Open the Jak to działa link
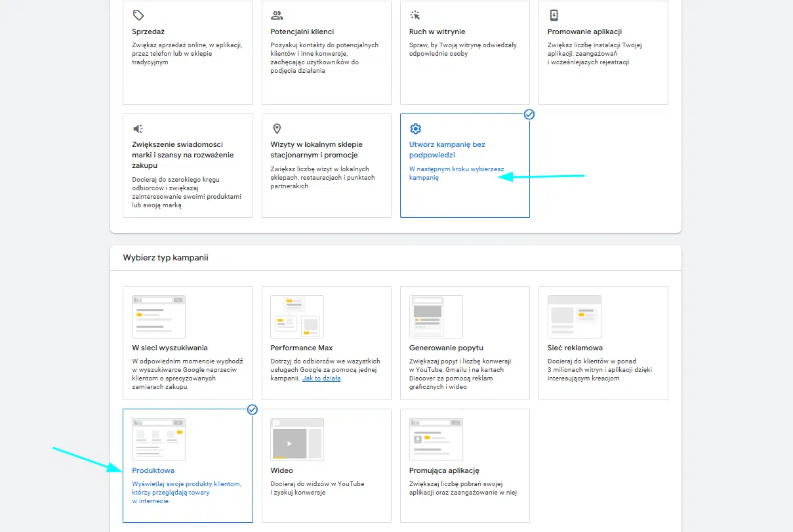This screenshot has width=793, height=532. [x=321, y=379]
